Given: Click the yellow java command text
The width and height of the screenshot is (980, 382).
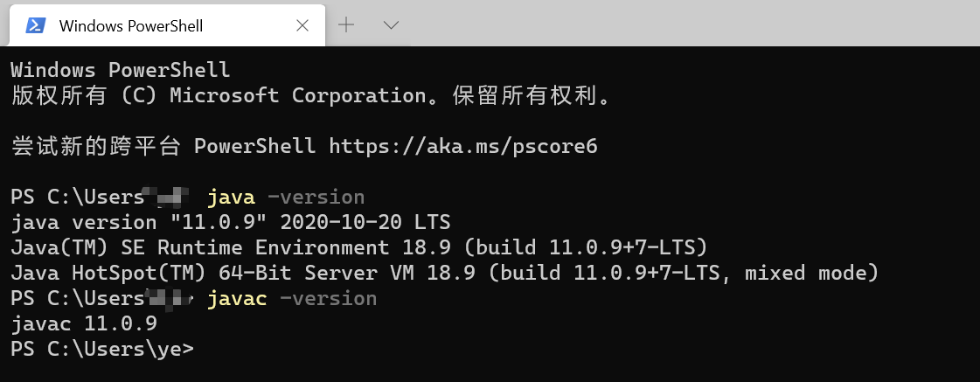Looking at the screenshot, I should [x=231, y=197].
